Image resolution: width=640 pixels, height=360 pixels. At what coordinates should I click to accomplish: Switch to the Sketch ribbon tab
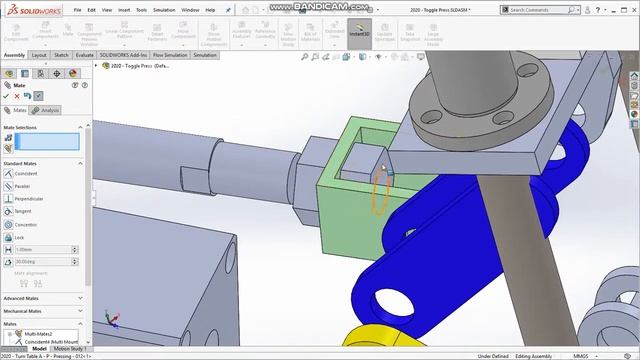click(61, 55)
